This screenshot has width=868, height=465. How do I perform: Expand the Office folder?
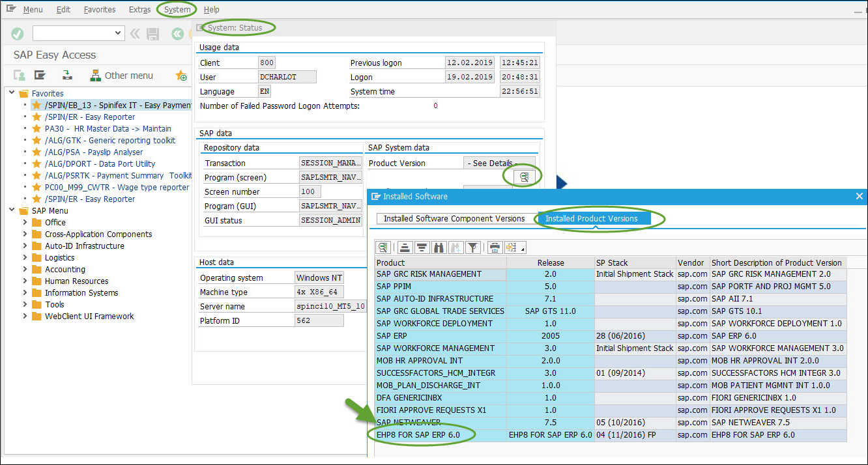pos(25,222)
